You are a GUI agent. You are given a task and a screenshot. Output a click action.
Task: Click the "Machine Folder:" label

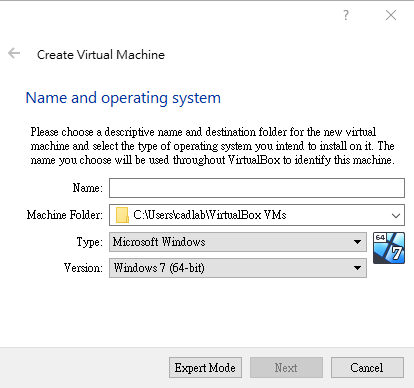65,215
